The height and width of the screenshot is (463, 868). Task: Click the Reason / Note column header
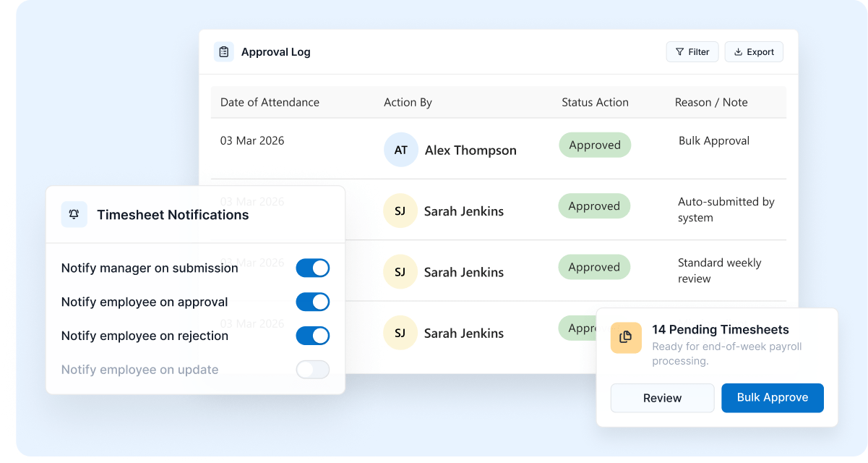(x=711, y=103)
